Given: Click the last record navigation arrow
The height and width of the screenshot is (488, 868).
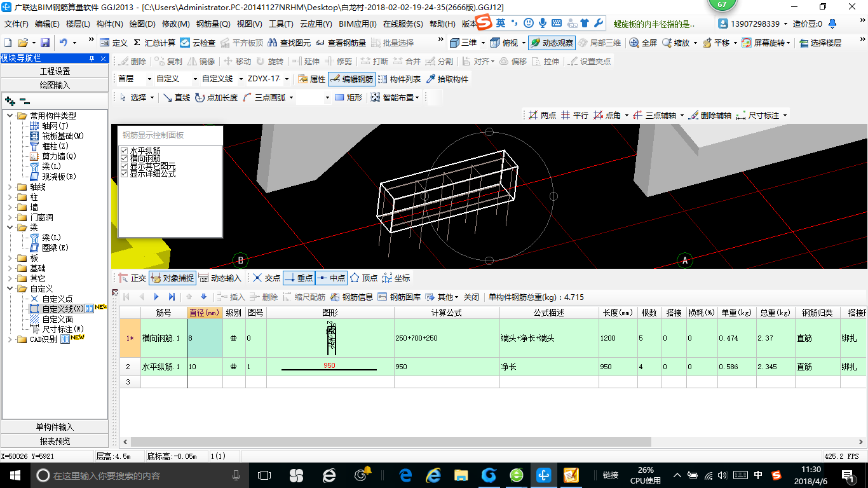Looking at the screenshot, I should tap(172, 297).
